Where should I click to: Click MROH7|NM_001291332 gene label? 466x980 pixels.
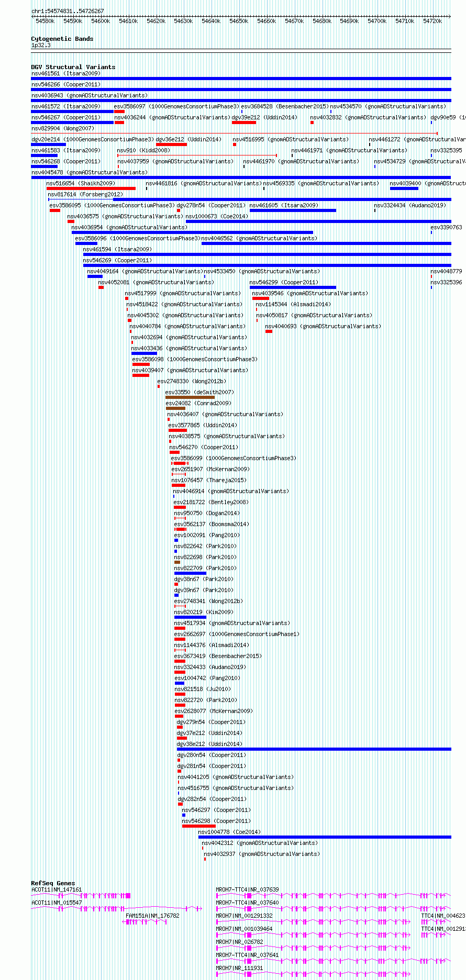point(245,916)
